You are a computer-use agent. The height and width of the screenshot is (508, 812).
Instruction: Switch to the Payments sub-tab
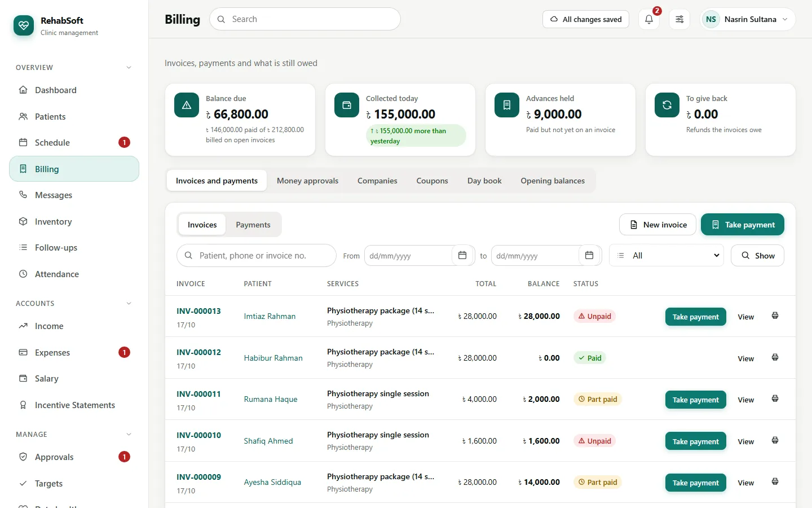(253, 225)
